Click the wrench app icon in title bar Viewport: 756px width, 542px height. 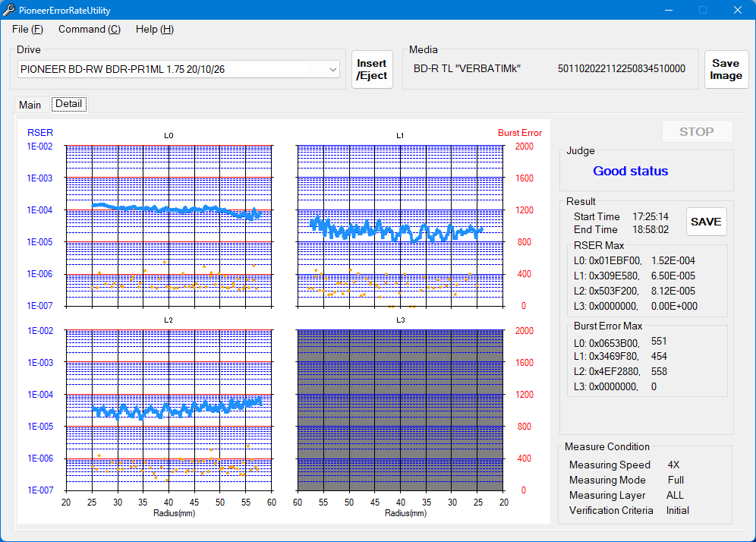tap(9, 10)
